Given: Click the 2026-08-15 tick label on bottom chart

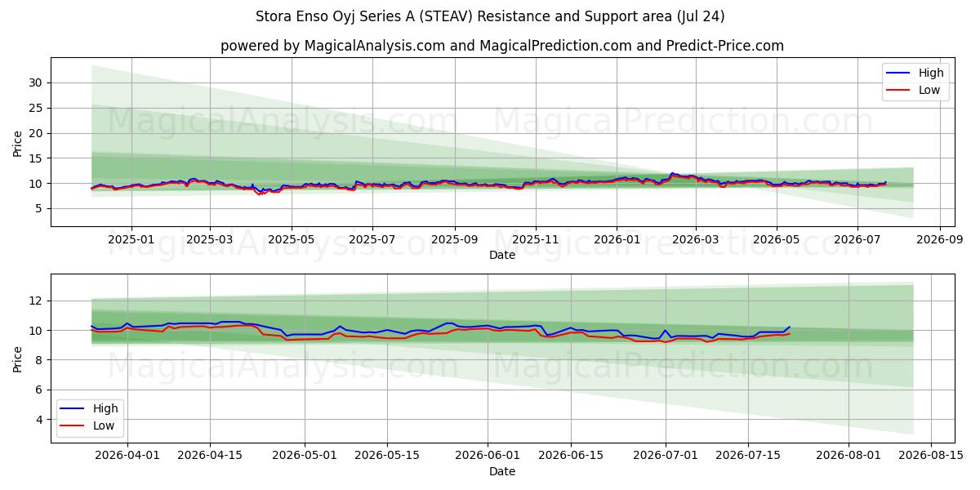Looking at the screenshot, I should tap(931, 457).
